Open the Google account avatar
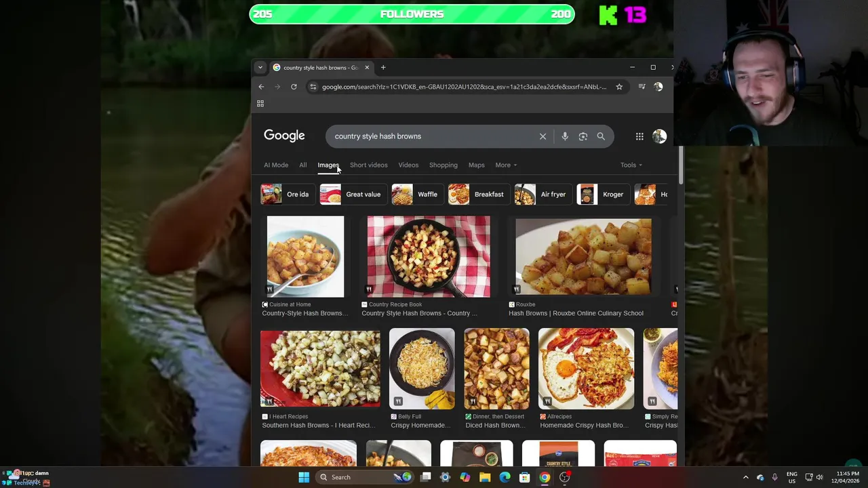Screen dimensions: 868x488 (x=659, y=136)
